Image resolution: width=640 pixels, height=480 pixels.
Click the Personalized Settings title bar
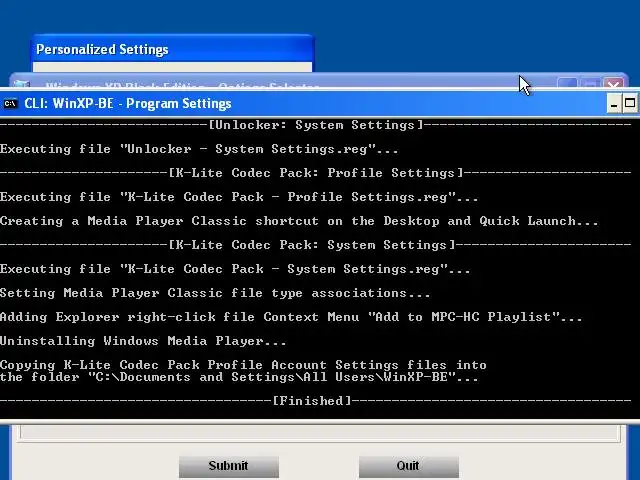pos(172,49)
